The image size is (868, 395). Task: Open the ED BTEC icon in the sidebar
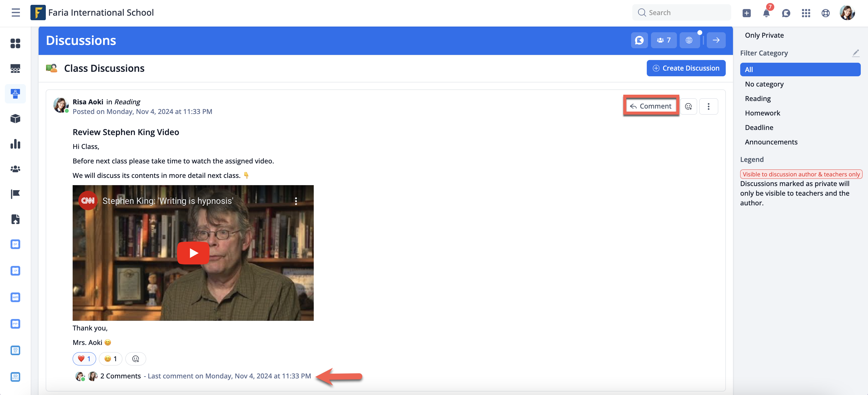15,377
